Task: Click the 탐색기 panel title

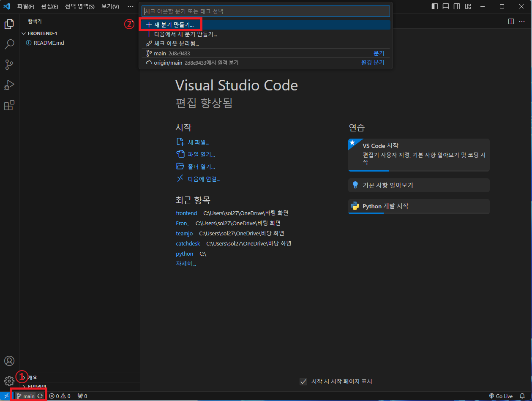Action: (35, 21)
